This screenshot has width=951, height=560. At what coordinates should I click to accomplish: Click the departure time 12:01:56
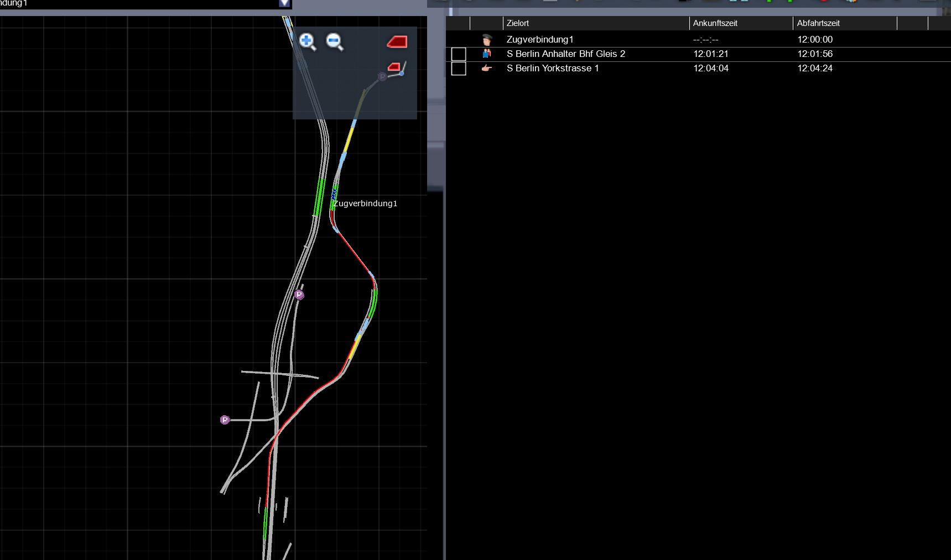pos(815,54)
